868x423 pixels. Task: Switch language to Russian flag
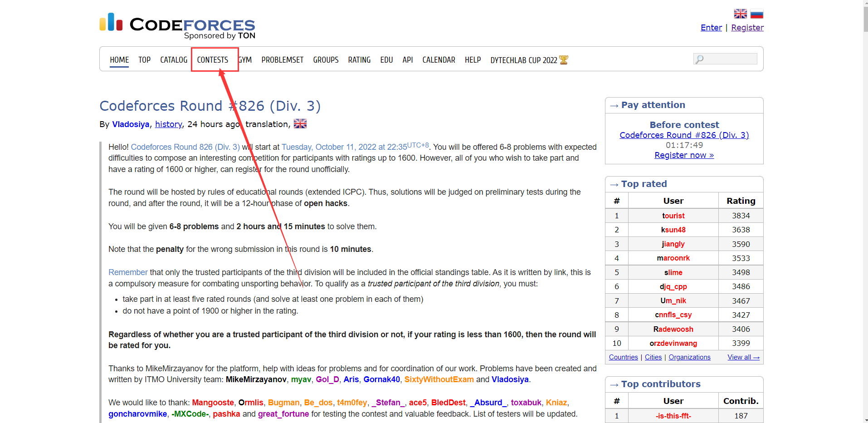click(x=756, y=14)
